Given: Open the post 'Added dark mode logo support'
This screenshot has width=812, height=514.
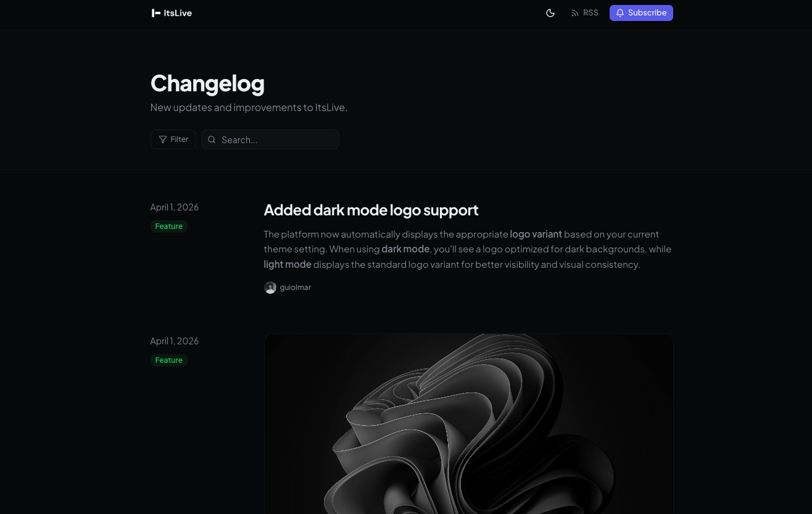Looking at the screenshot, I should tap(371, 210).
